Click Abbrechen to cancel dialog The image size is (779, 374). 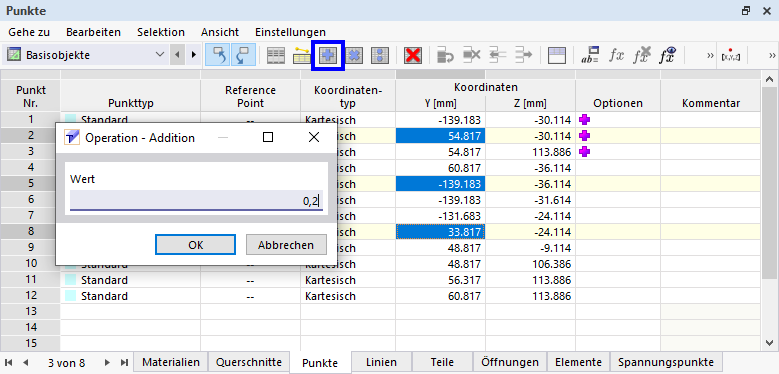click(286, 245)
